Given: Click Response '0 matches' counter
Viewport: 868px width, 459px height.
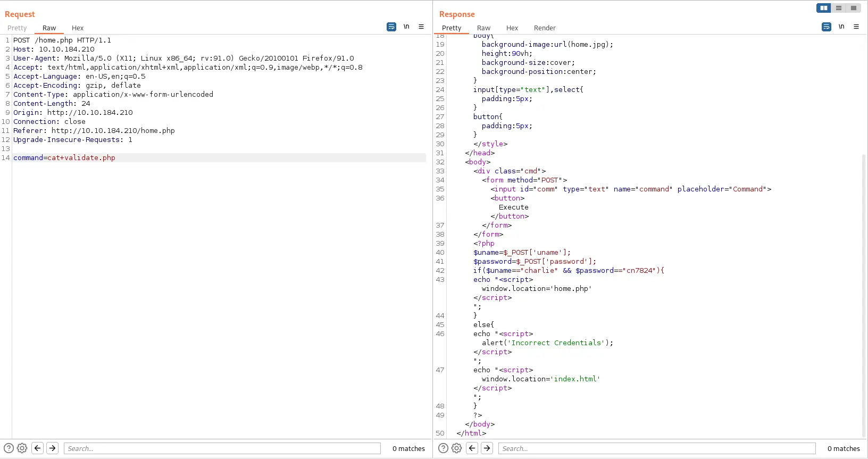Looking at the screenshot, I should [844, 449].
